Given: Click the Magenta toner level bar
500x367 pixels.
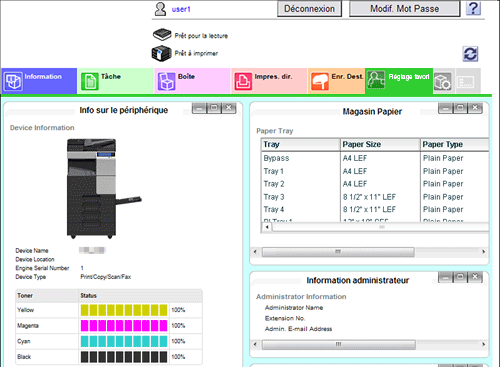Looking at the screenshot, I should [x=124, y=326].
